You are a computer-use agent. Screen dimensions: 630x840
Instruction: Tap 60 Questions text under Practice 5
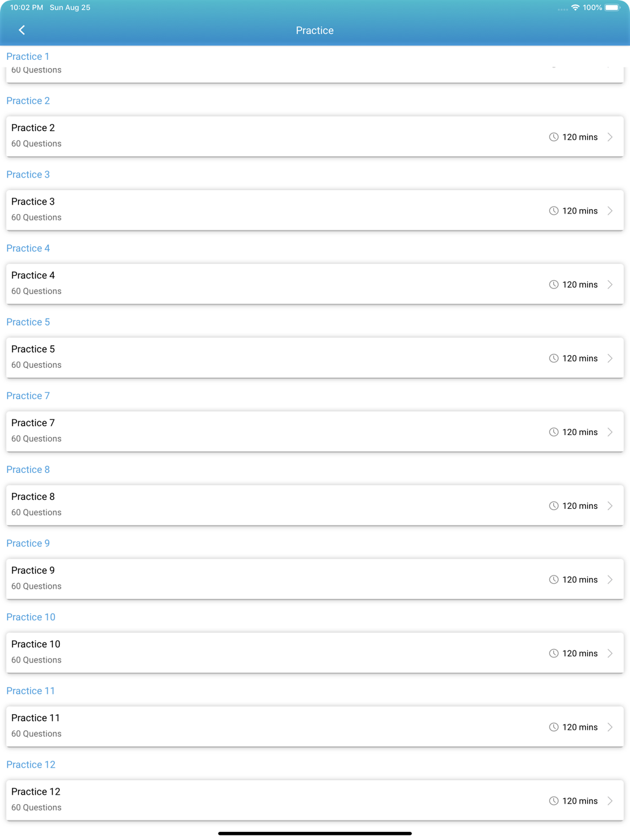click(x=37, y=365)
